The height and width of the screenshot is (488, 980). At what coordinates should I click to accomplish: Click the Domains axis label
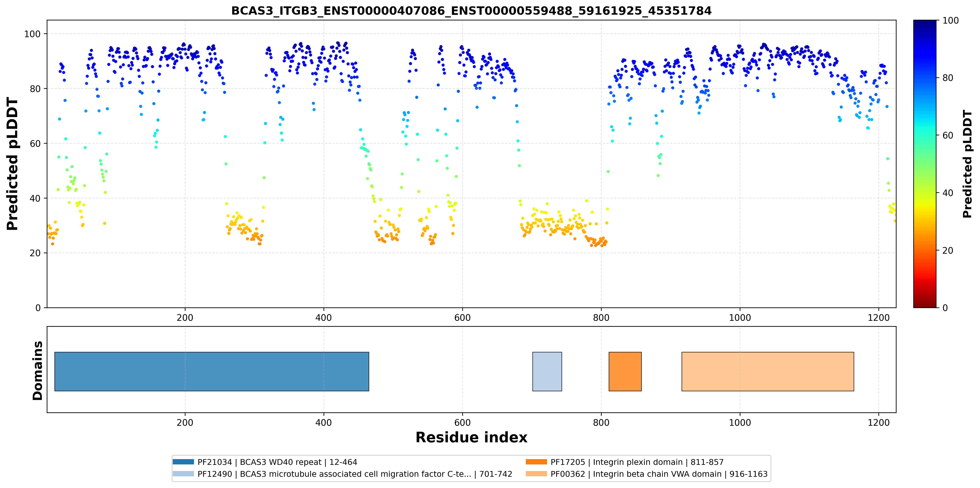38,371
